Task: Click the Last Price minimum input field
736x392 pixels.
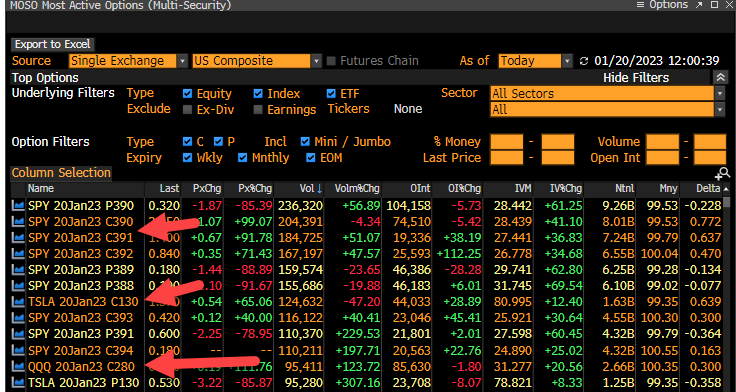Action: pyautogui.click(x=506, y=158)
